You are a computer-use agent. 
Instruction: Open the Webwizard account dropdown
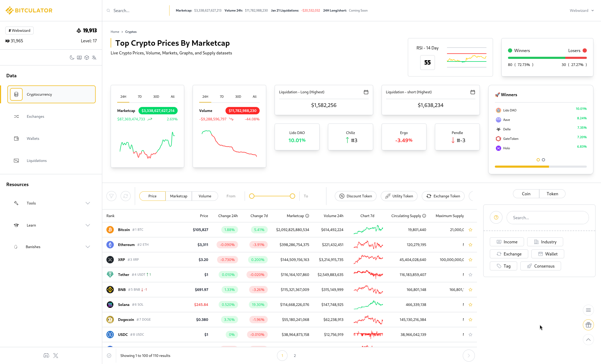582,11
